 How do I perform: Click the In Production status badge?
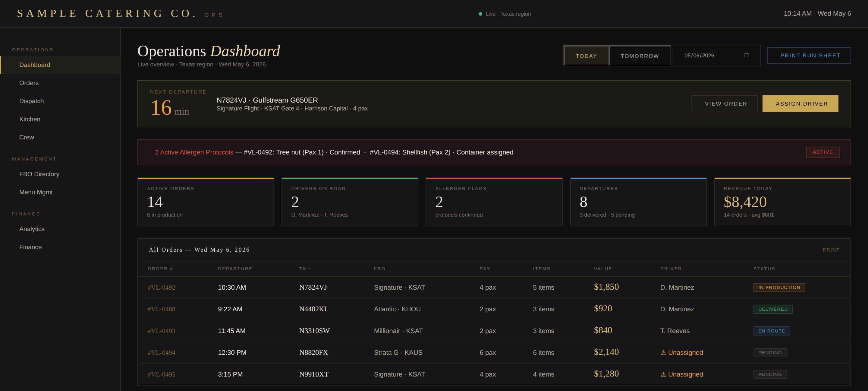pos(779,288)
